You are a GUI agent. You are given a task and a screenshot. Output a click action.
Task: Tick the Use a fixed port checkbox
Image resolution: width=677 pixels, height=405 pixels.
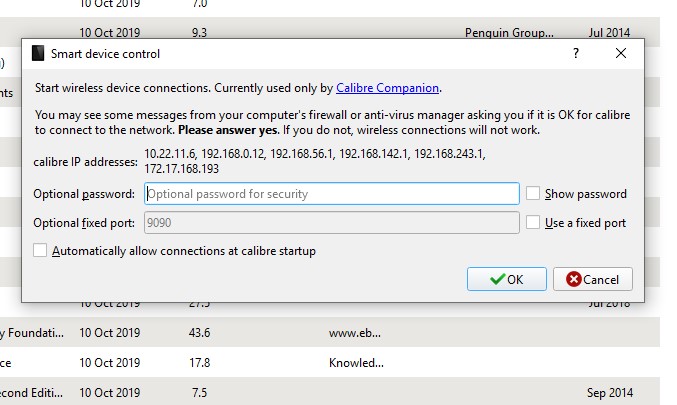(534, 223)
